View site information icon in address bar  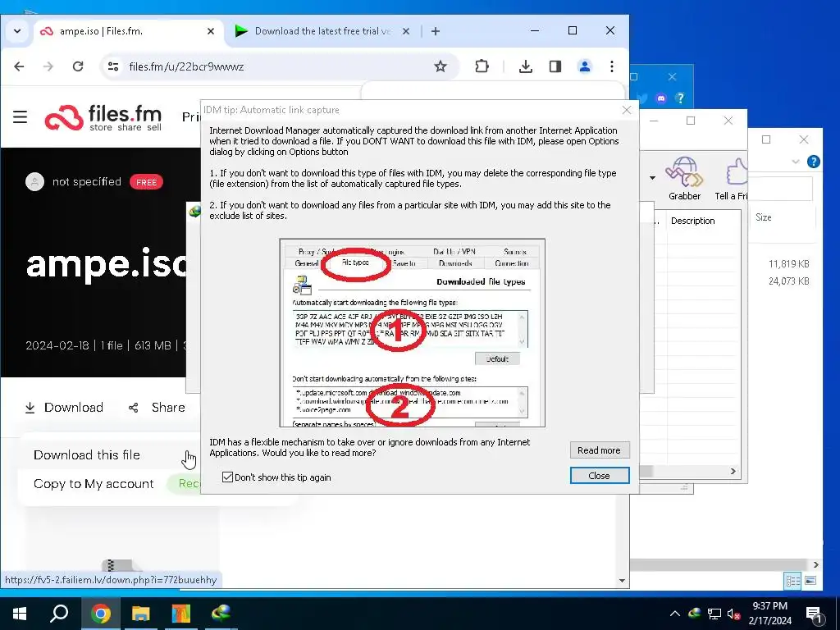[x=113, y=66]
